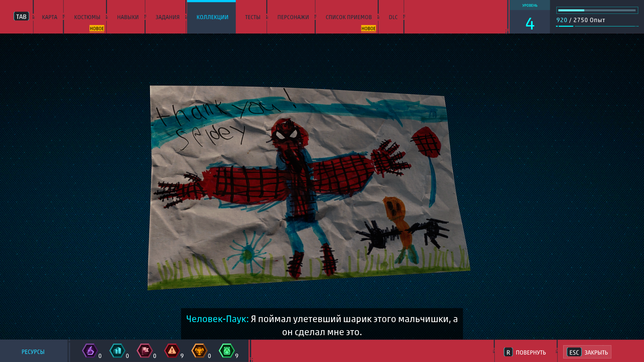Click the experience progress bar
Viewport: 644px width, 362px height.
597,10
